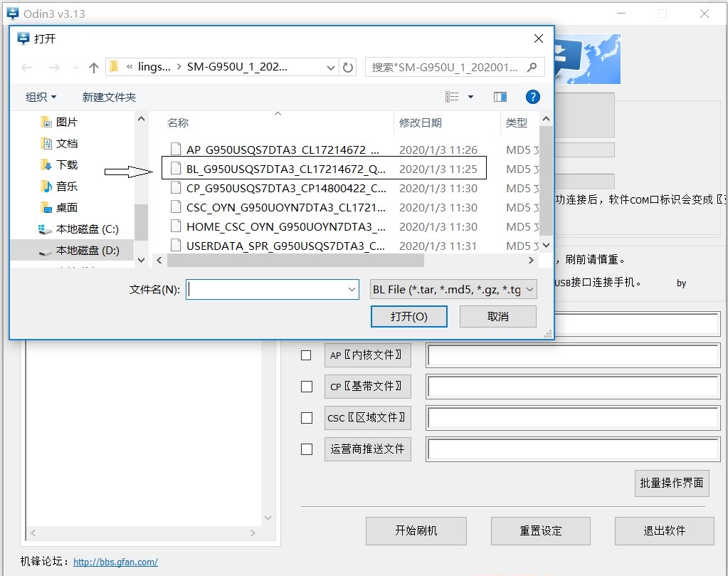Open the 文件名 combo box dropdown
This screenshot has width=728, height=576.
click(352, 289)
